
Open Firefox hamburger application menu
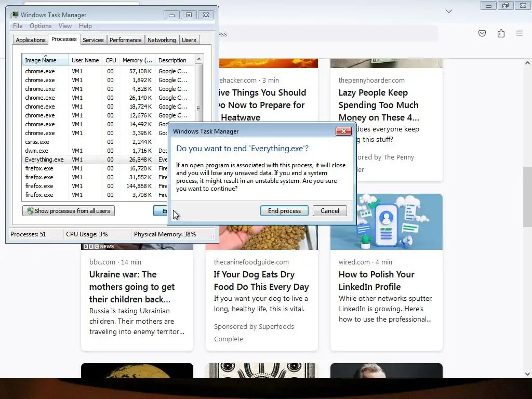[x=520, y=33]
